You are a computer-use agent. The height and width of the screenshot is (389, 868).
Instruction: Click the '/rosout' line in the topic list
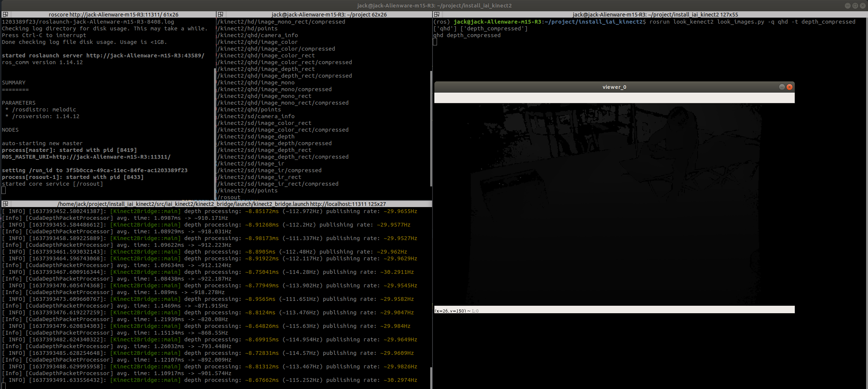coord(229,197)
